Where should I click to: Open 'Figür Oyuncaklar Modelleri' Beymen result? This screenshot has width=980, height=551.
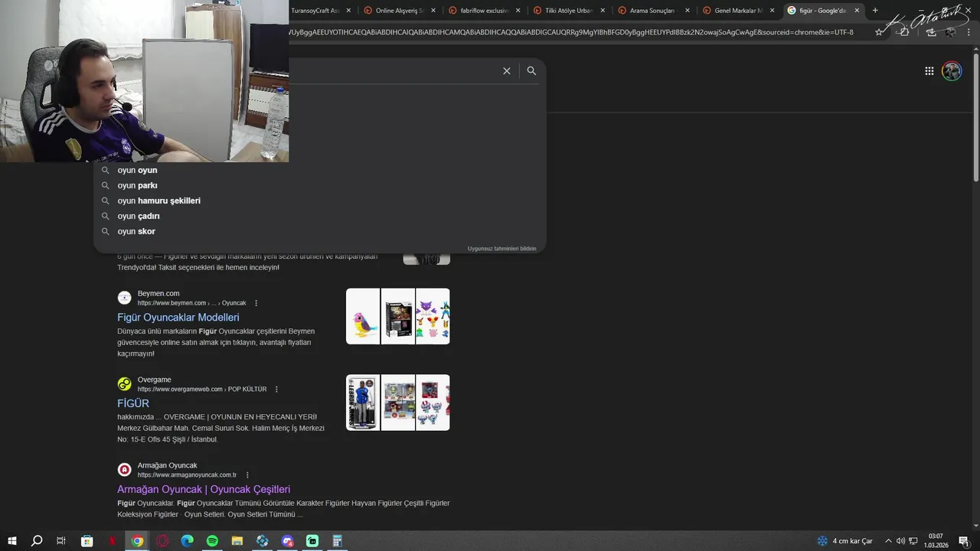click(x=178, y=318)
